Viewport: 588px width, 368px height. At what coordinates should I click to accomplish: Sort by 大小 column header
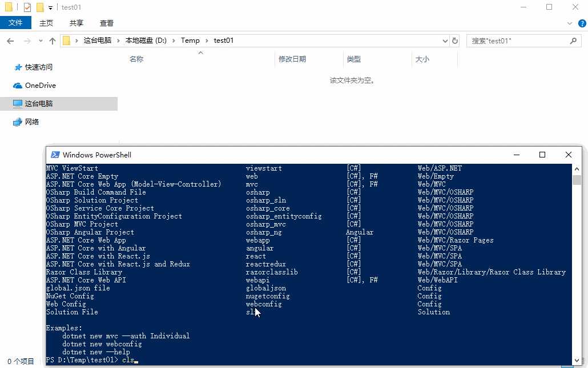tap(422, 59)
